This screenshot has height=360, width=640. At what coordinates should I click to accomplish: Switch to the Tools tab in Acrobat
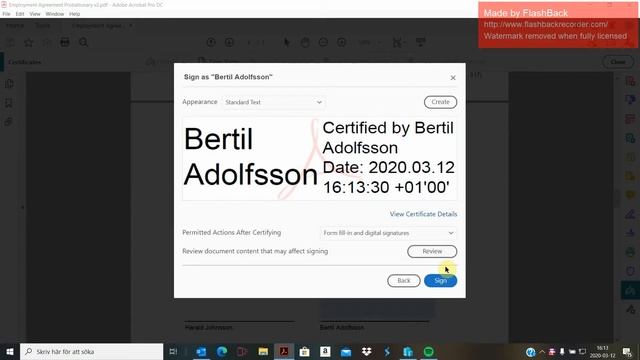(42, 25)
